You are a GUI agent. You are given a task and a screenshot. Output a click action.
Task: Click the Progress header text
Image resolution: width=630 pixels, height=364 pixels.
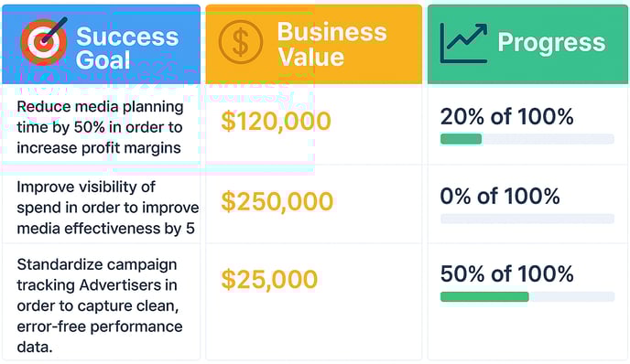[551, 43]
